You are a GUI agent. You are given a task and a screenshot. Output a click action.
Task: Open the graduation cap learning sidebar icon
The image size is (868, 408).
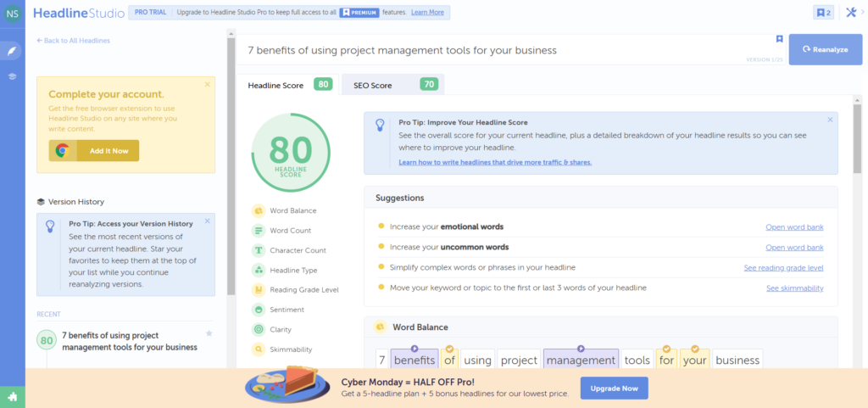[12, 76]
